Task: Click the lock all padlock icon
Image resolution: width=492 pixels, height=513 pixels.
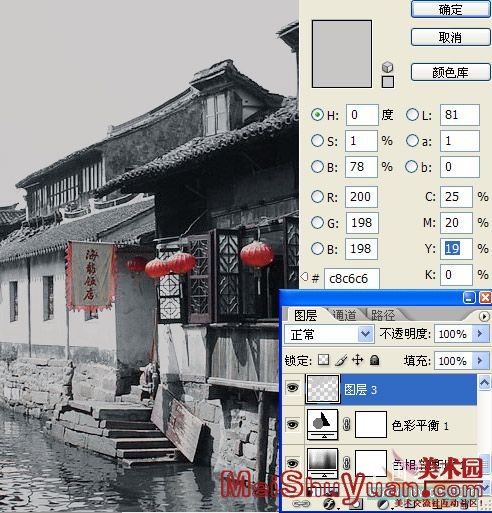Action: tap(375, 360)
